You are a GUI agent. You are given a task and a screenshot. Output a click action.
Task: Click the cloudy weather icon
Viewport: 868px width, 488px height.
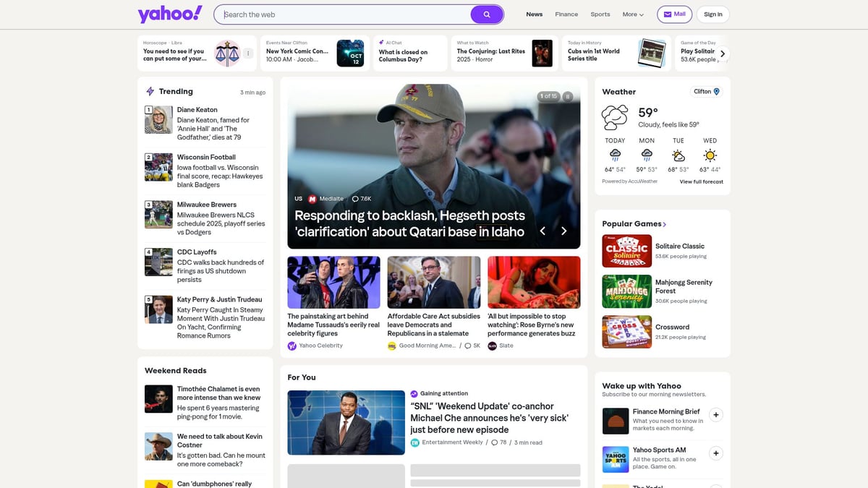616,117
